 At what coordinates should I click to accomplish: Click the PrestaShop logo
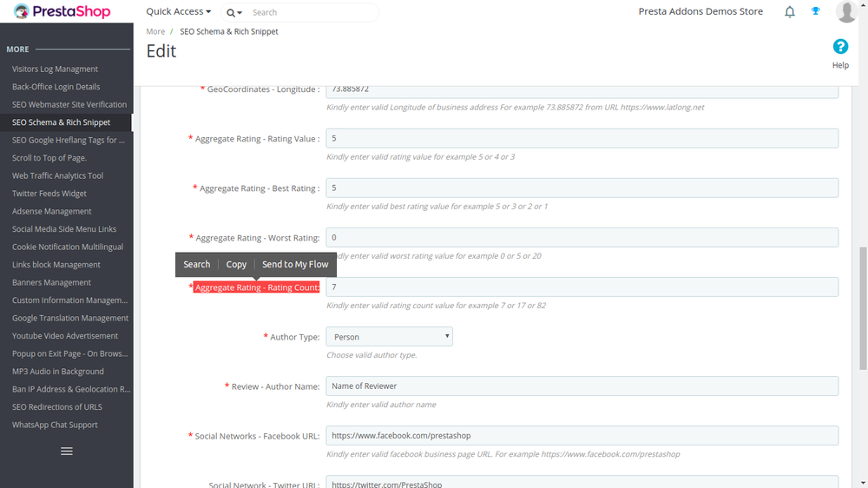click(x=62, y=11)
